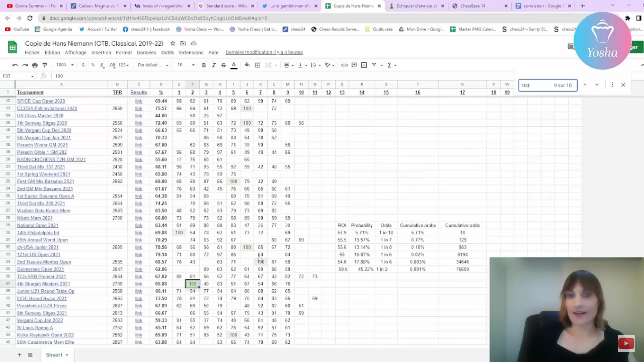Click the create filter icon

coord(374,65)
